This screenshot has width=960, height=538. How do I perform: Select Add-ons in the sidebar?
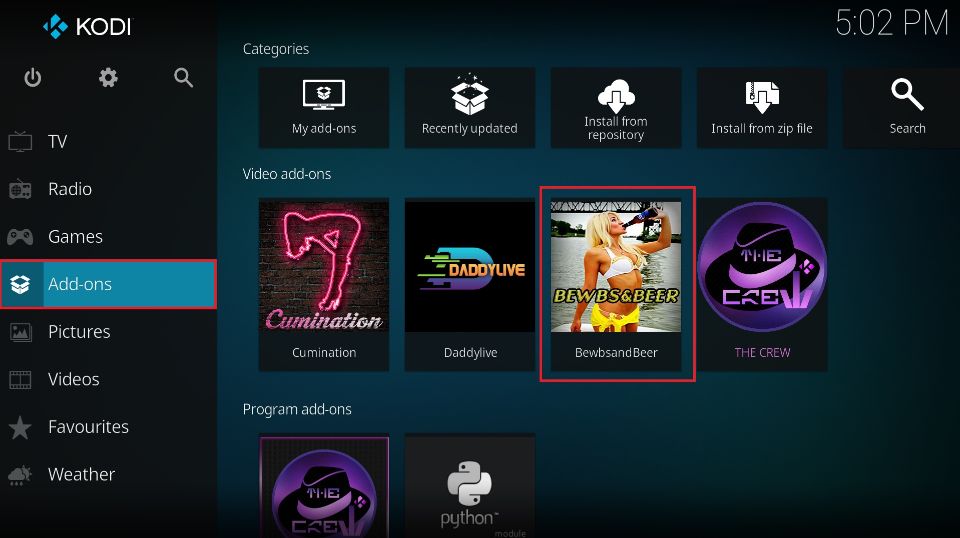(x=108, y=284)
